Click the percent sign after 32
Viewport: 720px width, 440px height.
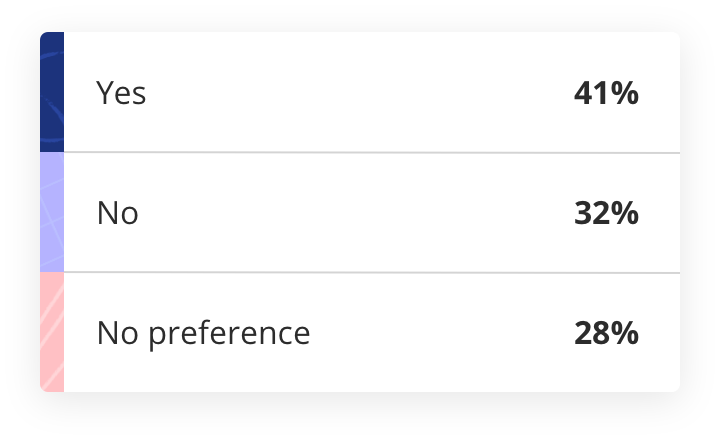click(627, 213)
